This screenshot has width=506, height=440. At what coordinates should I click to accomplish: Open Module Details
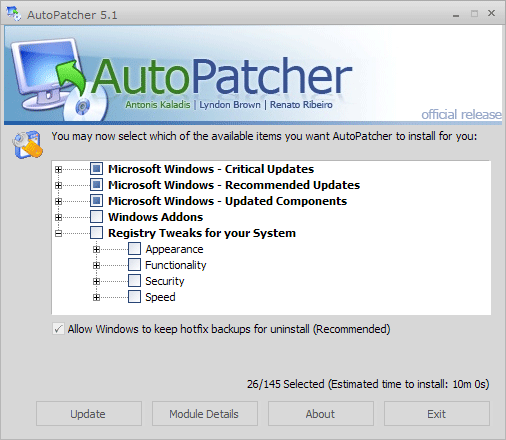pyautogui.click(x=205, y=414)
